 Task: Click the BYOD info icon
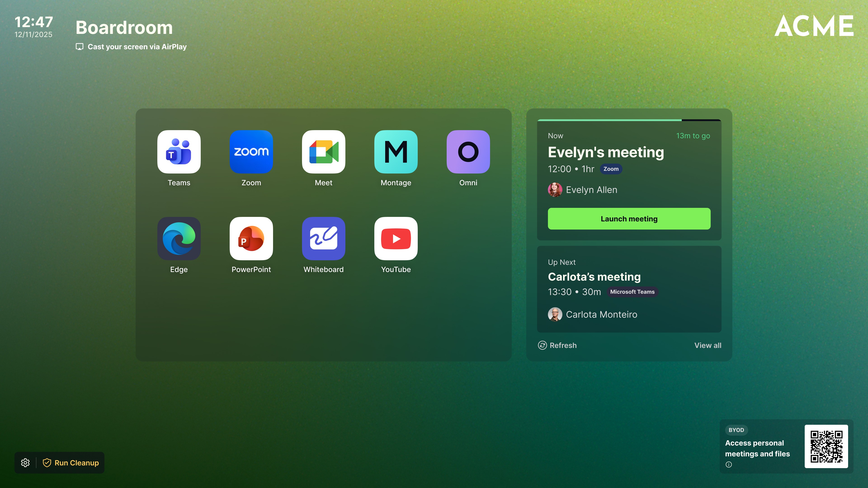(x=729, y=465)
